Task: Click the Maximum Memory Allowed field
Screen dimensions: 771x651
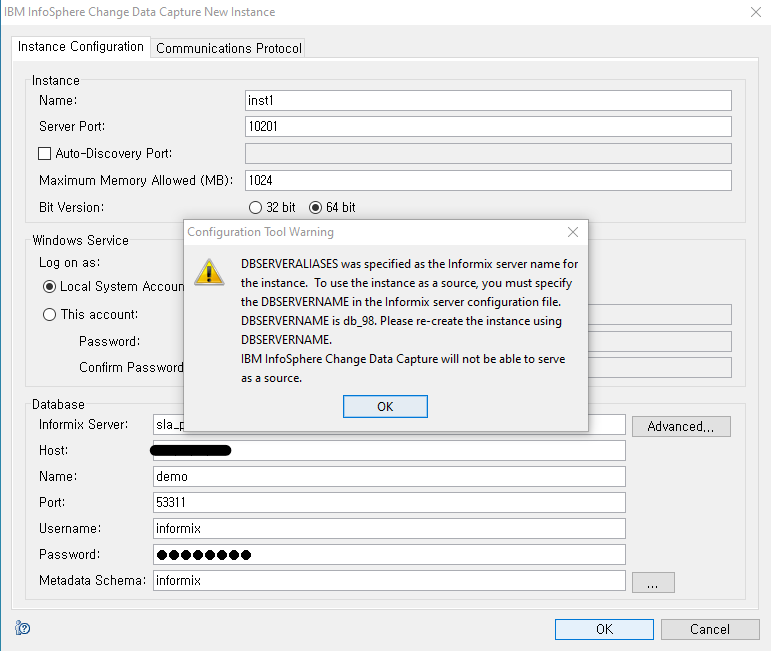Action: (488, 180)
